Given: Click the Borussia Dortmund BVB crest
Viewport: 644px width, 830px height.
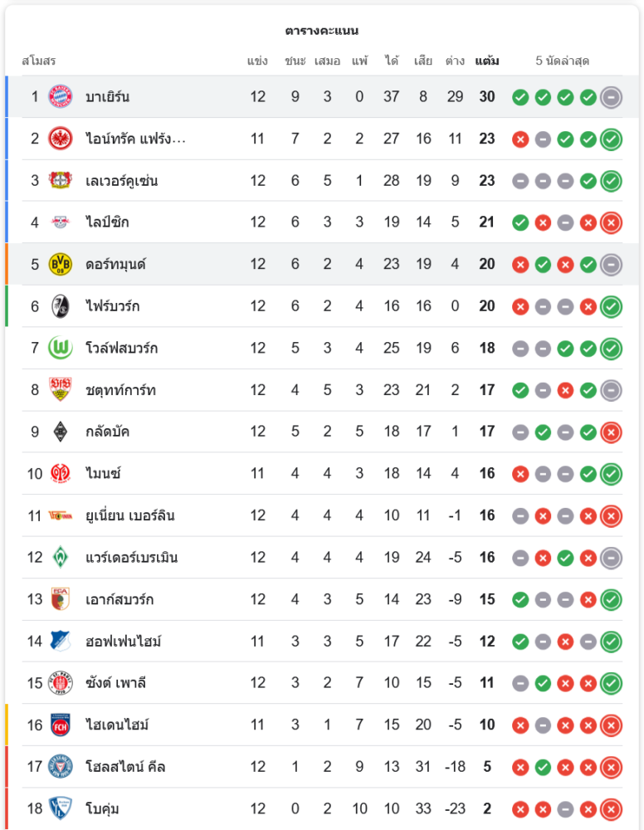Looking at the screenshot, I should [61, 264].
